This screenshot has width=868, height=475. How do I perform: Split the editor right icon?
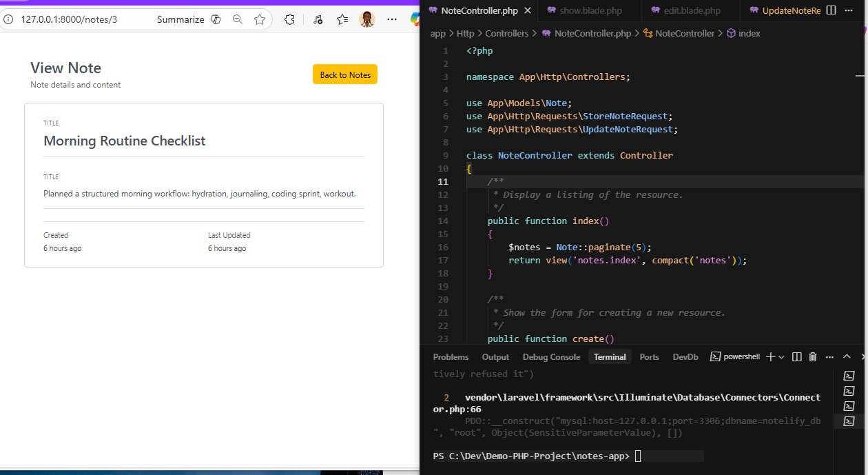click(831, 10)
